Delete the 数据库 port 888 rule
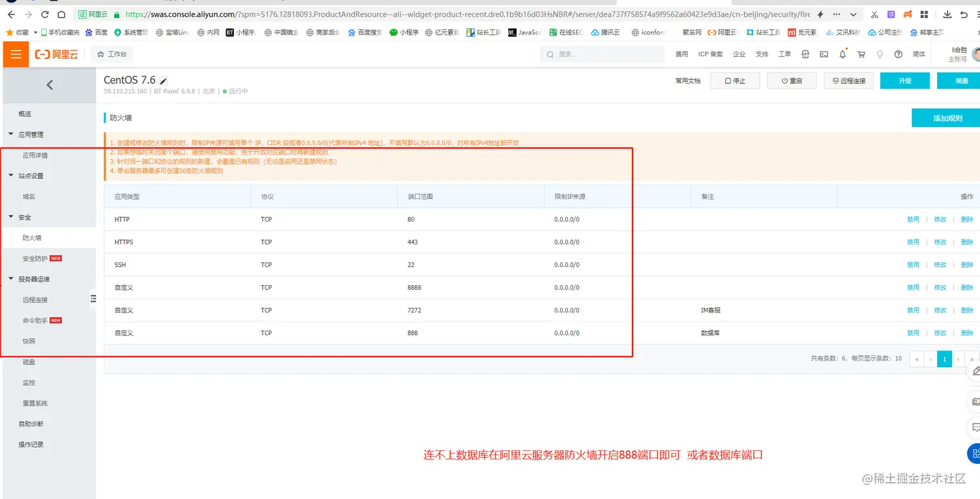The width and height of the screenshot is (980, 499). point(966,333)
